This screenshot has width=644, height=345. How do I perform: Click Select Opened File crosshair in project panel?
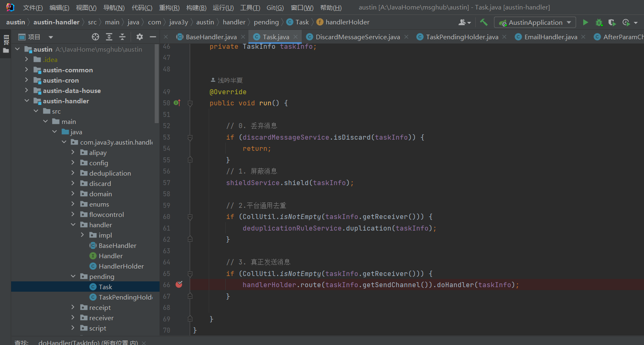(x=95, y=37)
